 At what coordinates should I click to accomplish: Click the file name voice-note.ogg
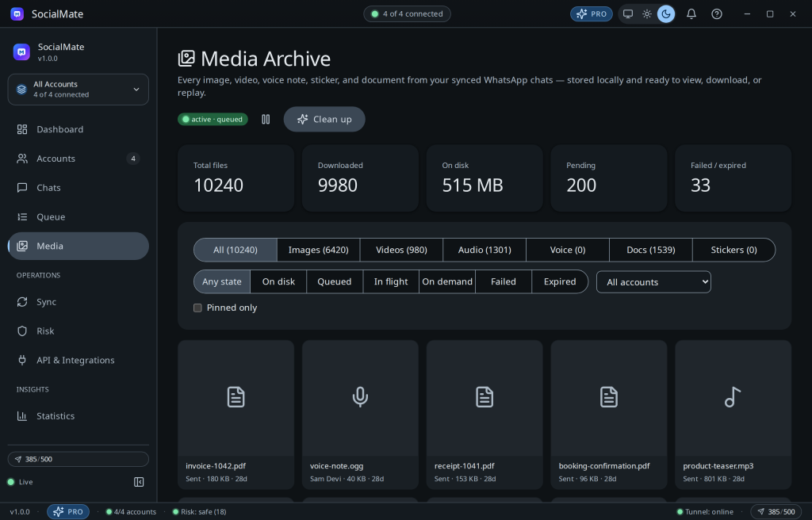tap(336, 466)
